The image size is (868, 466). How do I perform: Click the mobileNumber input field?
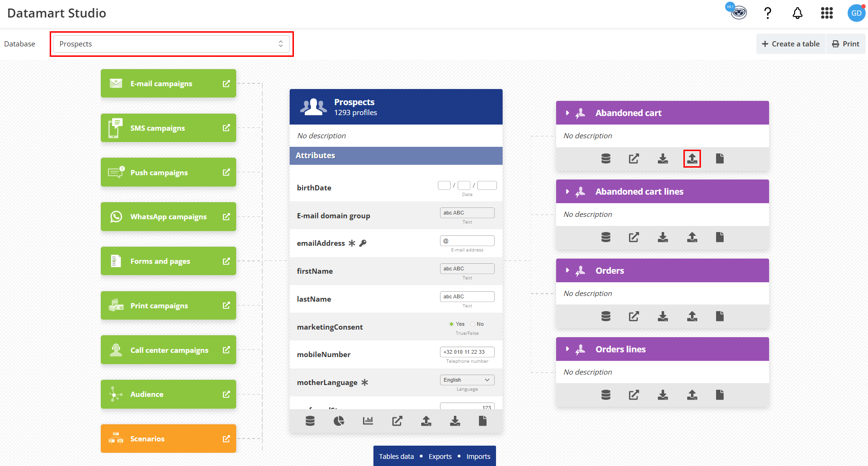pyautogui.click(x=467, y=352)
